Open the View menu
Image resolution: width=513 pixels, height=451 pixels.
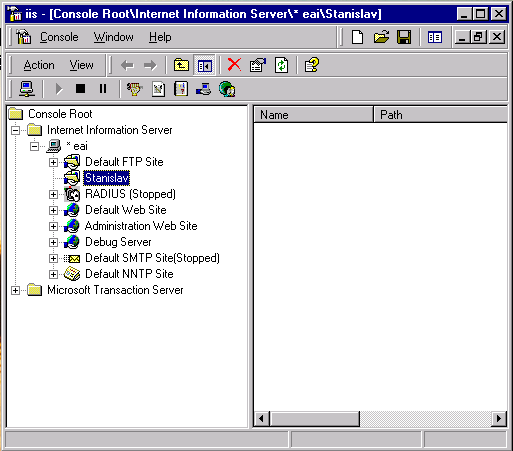(82, 65)
